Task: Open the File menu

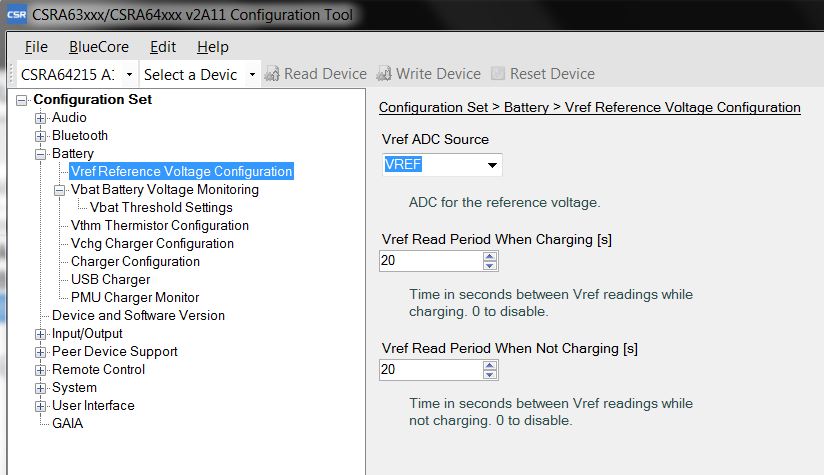Action: [x=36, y=47]
